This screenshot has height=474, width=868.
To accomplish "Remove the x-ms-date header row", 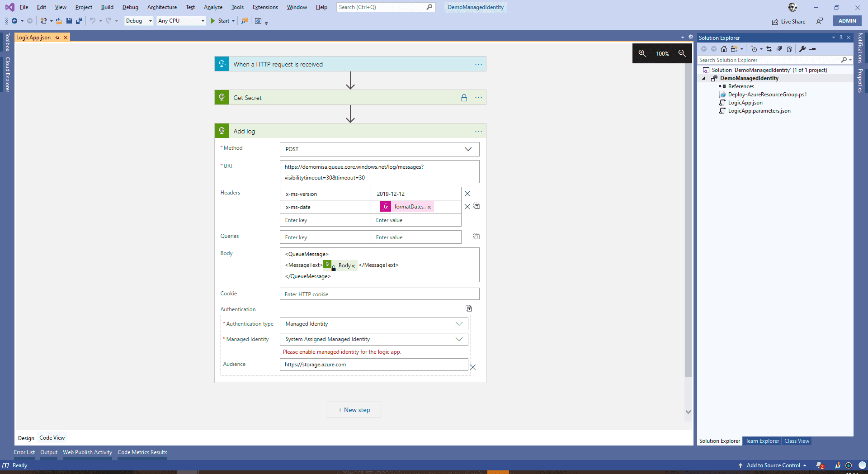I will tap(467, 207).
